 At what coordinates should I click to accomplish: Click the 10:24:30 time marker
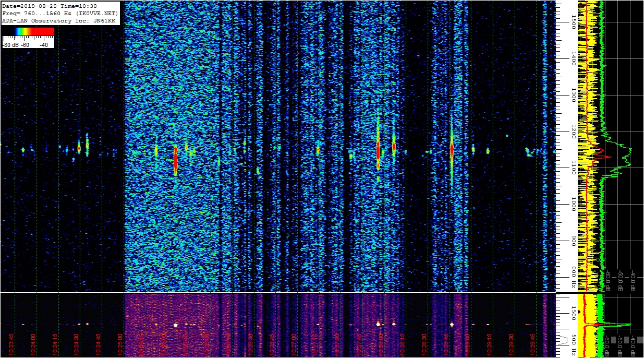click(x=77, y=345)
